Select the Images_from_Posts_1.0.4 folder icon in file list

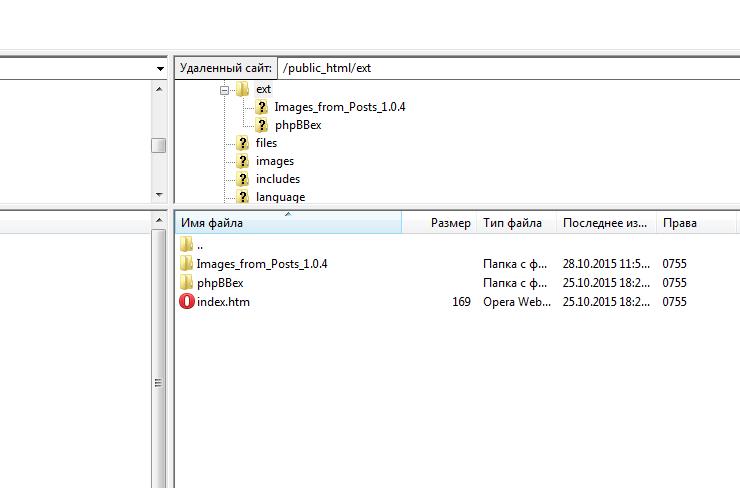click(186, 264)
